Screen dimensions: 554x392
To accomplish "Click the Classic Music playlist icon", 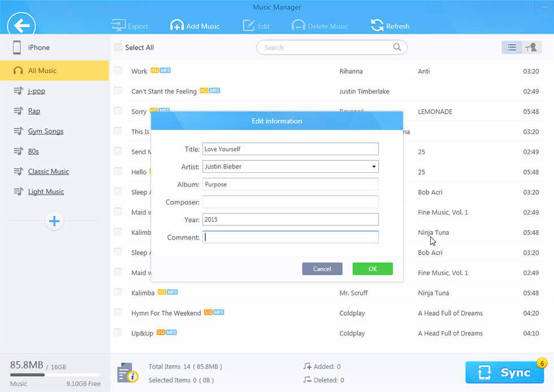I will [x=18, y=171].
